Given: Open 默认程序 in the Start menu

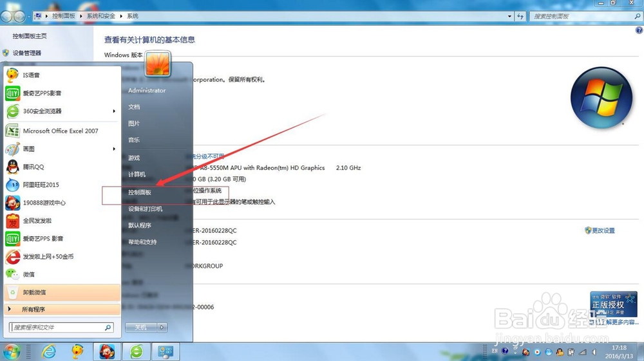Looking at the screenshot, I should coord(140,225).
